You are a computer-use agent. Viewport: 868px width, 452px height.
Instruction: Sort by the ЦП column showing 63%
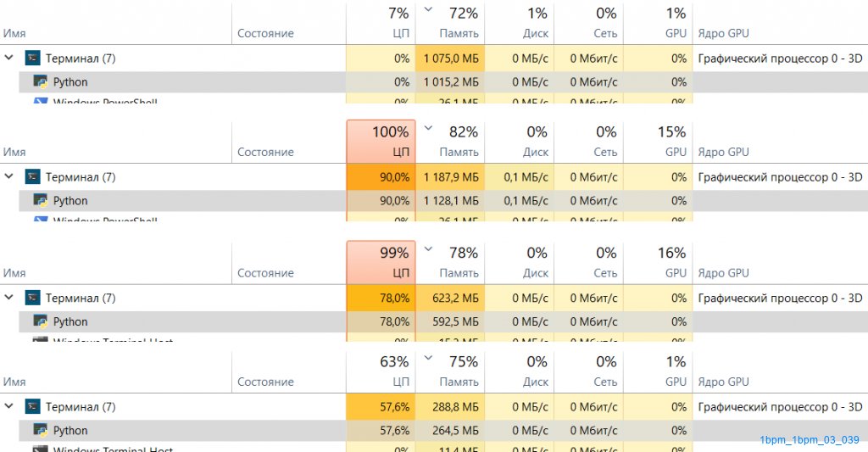(x=381, y=371)
